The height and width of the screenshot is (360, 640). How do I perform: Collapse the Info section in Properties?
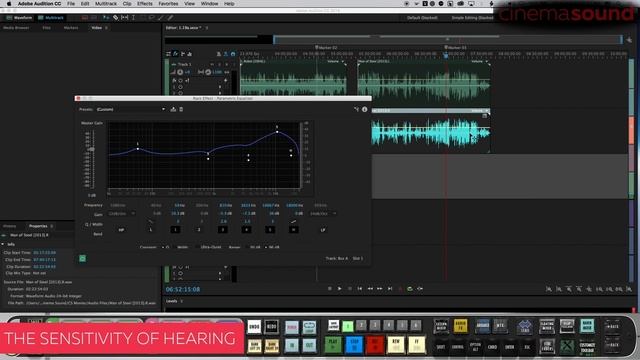pos(3,244)
